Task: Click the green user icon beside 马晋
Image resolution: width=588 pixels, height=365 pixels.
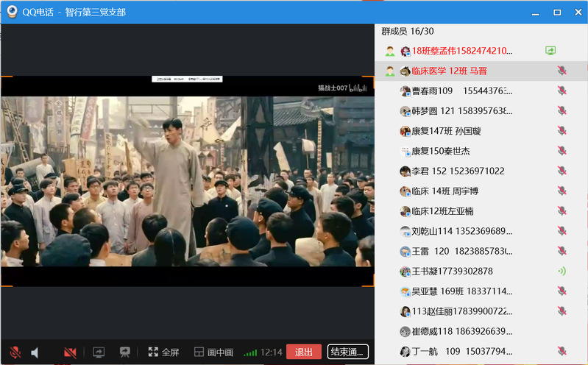Action: pos(390,71)
